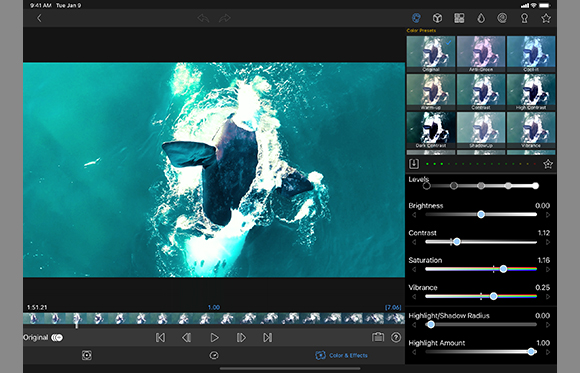Apply the High Contrast color preset

[531, 92]
